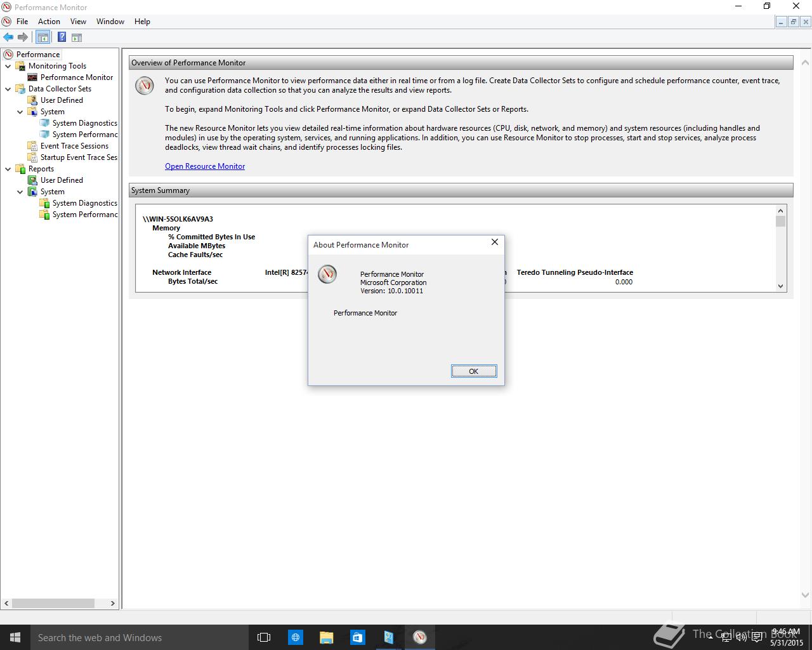Click OK in About Performance Monitor dialog
The width and height of the screenshot is (812, 650).
tap(474, 371)
